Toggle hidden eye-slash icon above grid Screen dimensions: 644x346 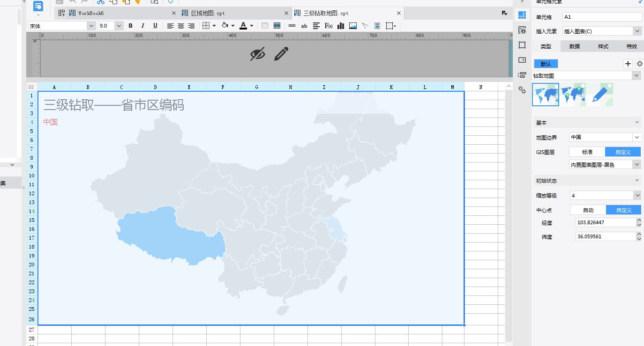point(257,54)
